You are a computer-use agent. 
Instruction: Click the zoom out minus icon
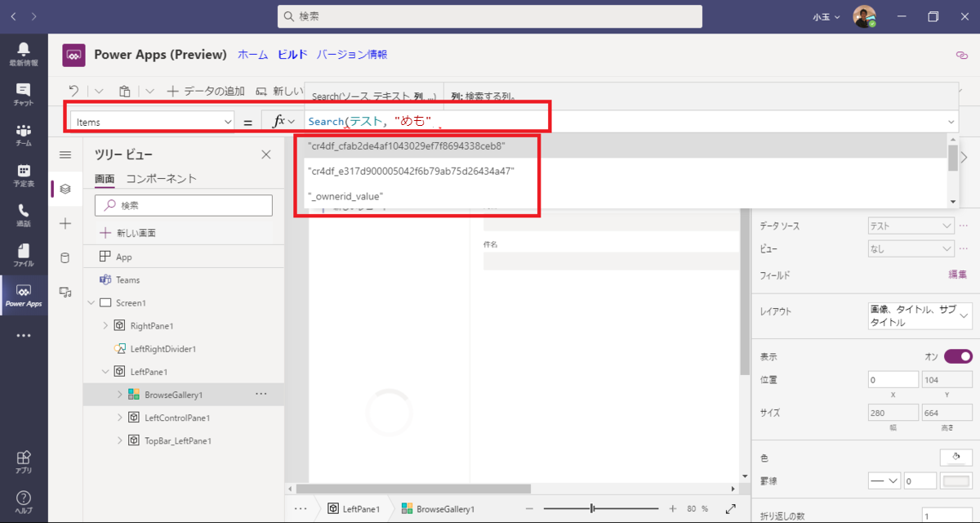pyautogui.click(x=529, y=508)
